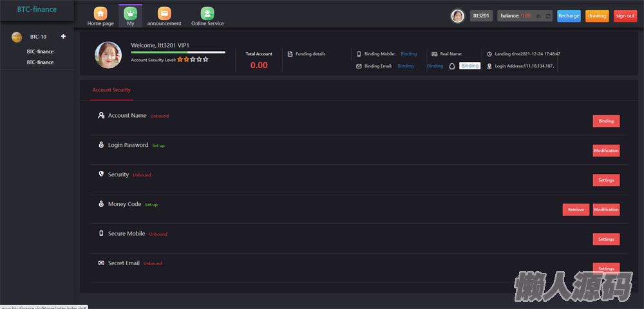The image size is (644, 309).
Task: Click the orange drawing button
Action: 597,16
